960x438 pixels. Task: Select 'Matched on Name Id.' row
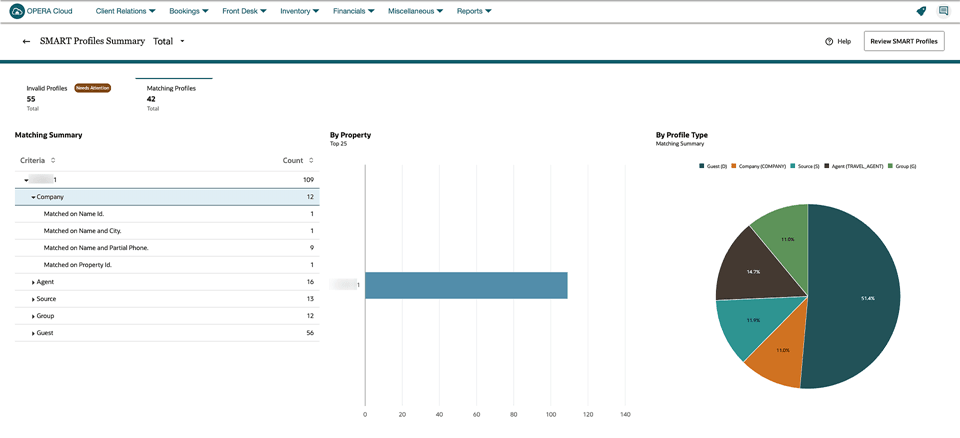click(x=167, y=214)
